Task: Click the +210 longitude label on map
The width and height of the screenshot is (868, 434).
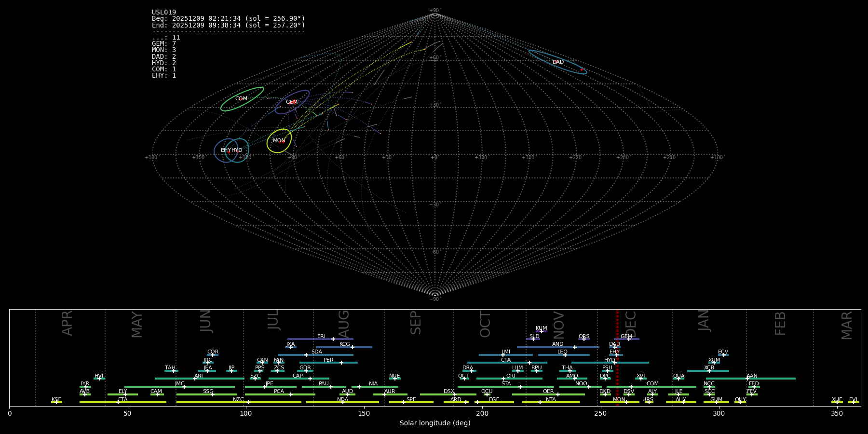Action: (669, 158)
